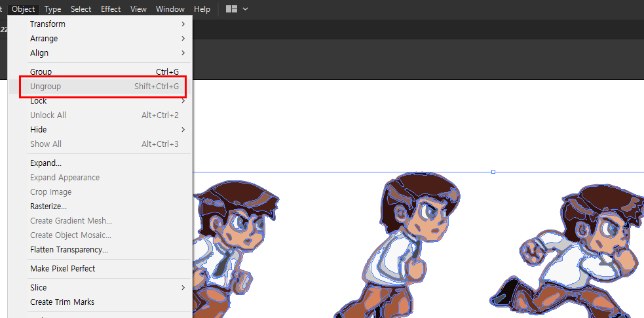Image resolution: width=644 pixels, height=318 pixels.
Task: Click Create Object Mosaic... entry
Action: click(x=100, y=235)
